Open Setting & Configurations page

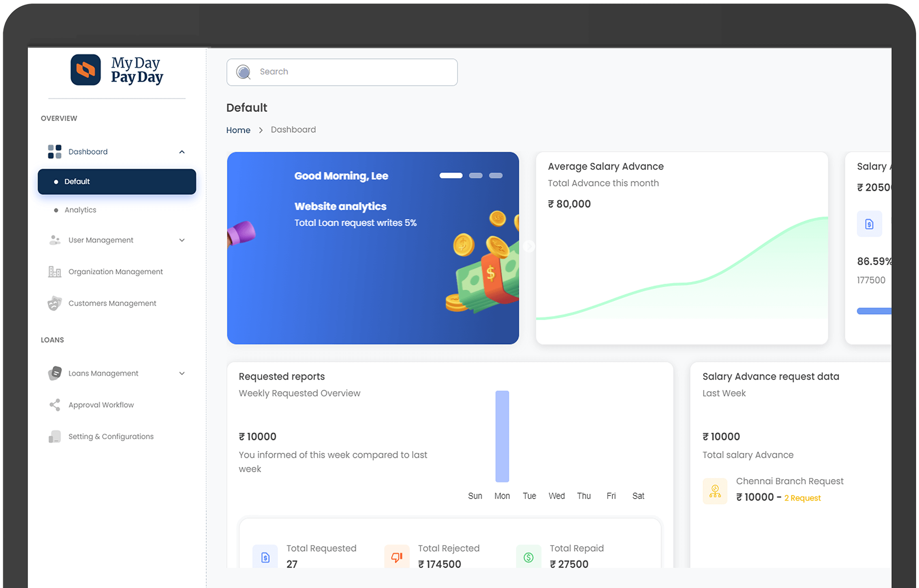111,437
